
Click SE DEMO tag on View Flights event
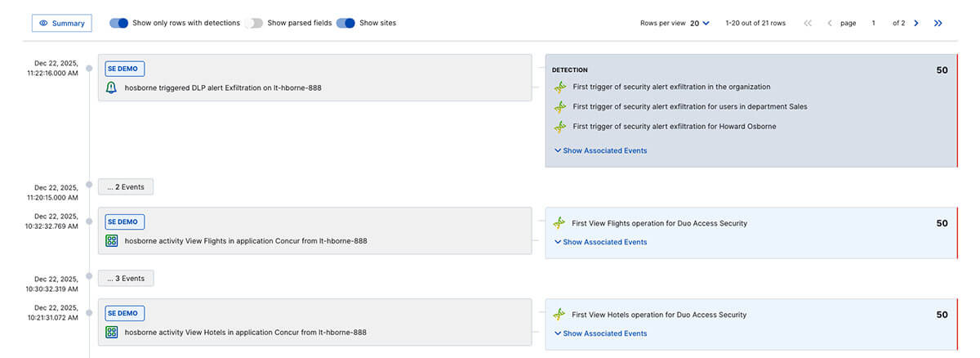pyautogui.click(x=124, y=222)
